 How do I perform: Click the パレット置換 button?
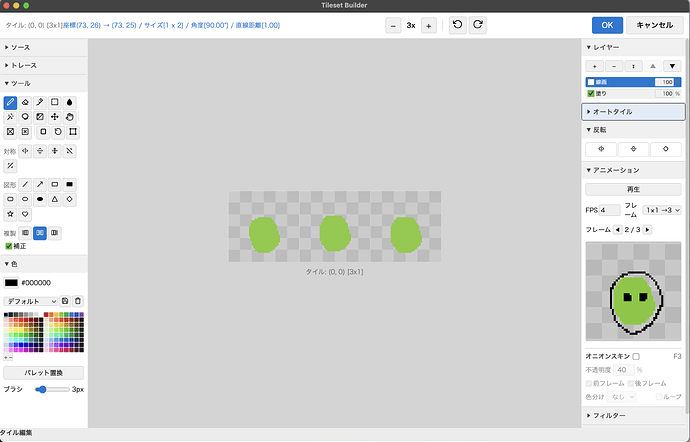pos(44,373)
